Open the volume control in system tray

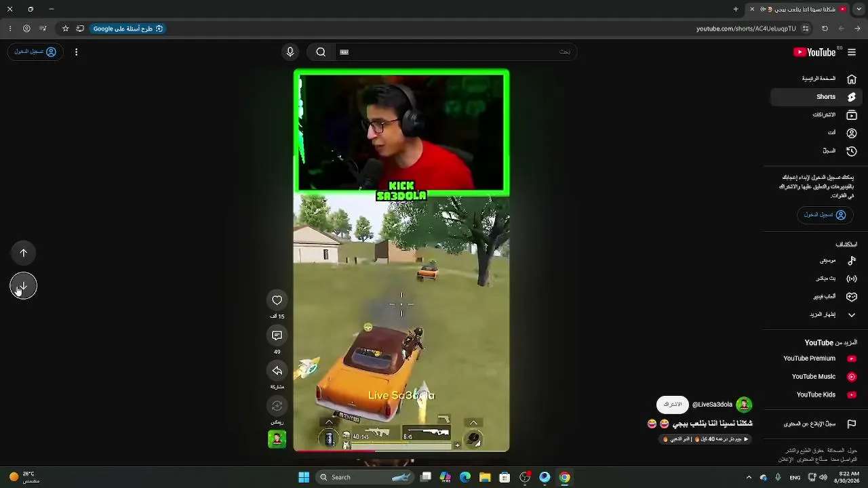823,477
